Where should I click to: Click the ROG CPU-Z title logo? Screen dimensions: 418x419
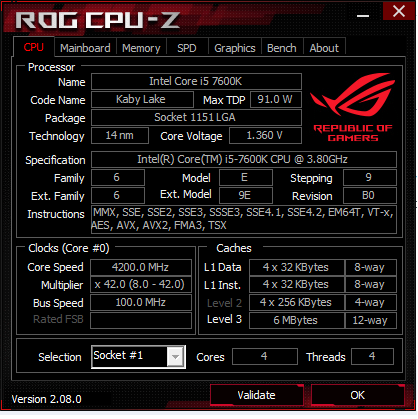98,20
